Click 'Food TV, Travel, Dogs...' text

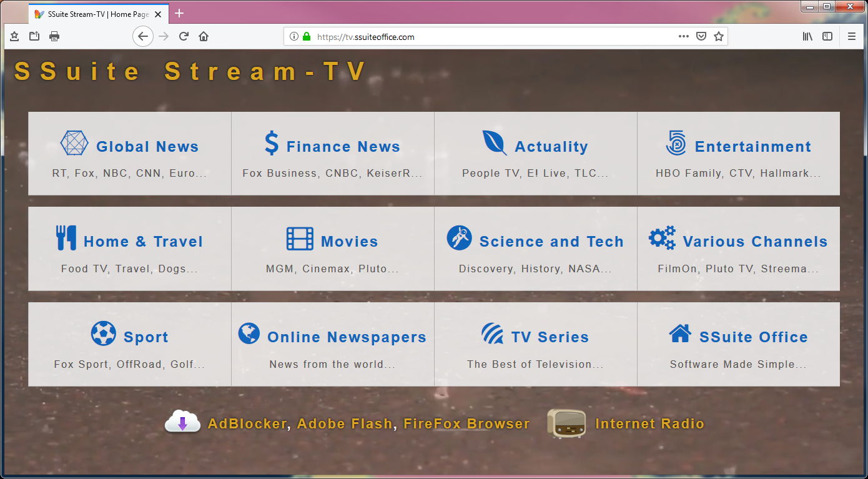pyautogui.click(x=129, y=269)
